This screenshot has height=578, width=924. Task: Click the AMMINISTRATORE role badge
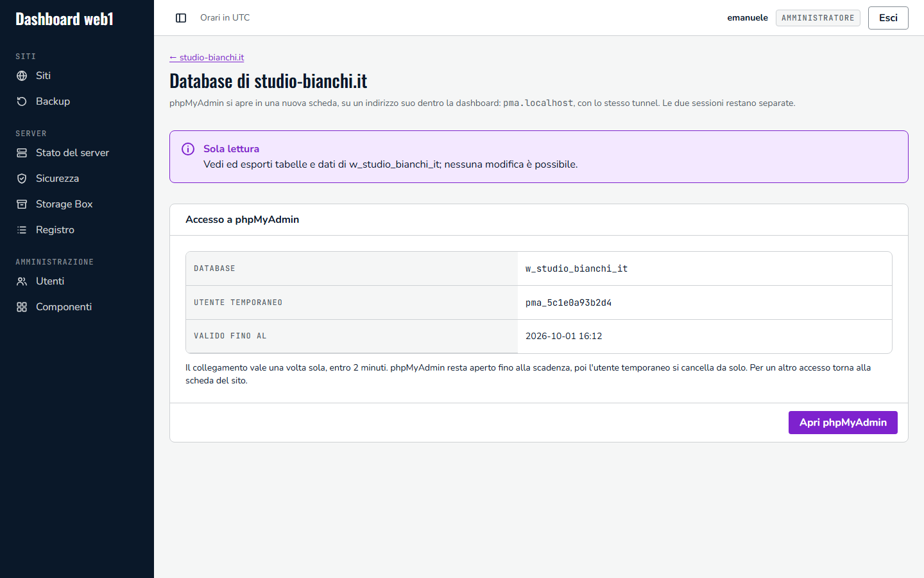coord(818,18)
